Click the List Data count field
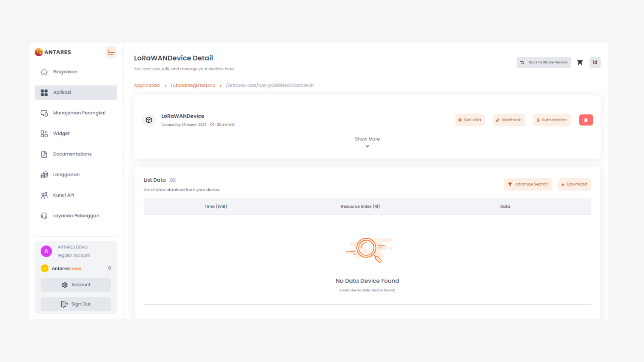The image size is (644, 362). pos(172,180)
